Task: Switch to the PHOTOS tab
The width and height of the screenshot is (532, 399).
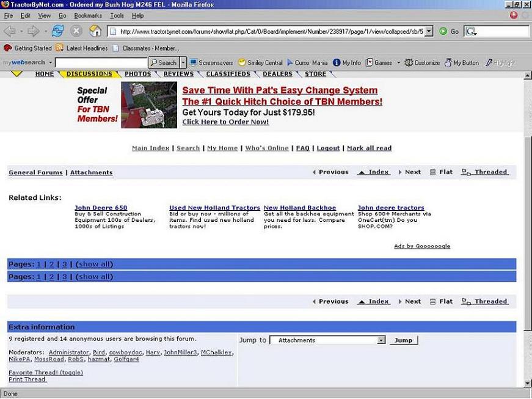Action: [138, 74]
